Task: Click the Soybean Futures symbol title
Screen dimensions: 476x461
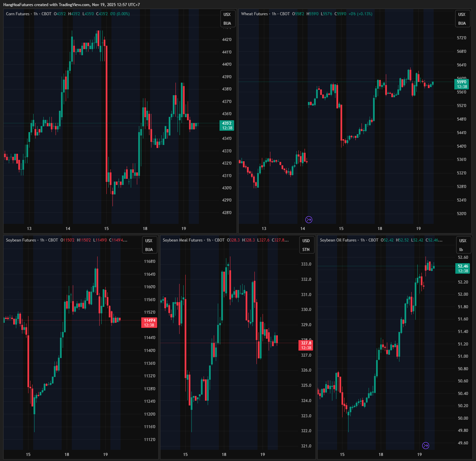Action: [x=21, y=240]
